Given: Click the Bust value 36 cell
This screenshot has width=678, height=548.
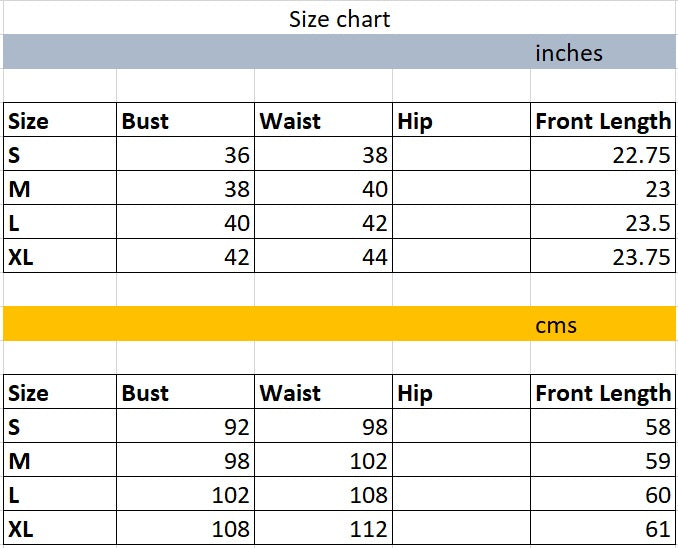Looking at the screenshot, I should click(186, 155).
